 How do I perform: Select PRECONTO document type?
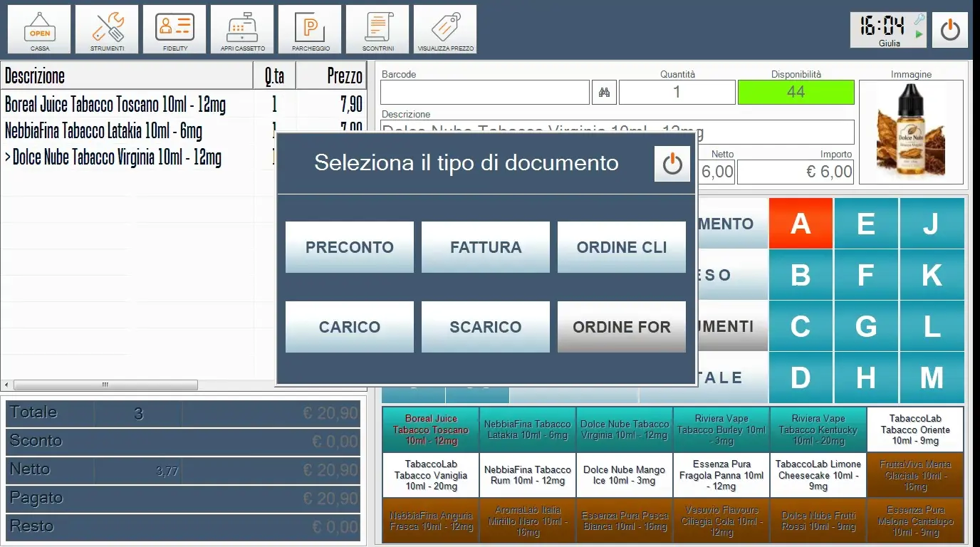point(350,247)
